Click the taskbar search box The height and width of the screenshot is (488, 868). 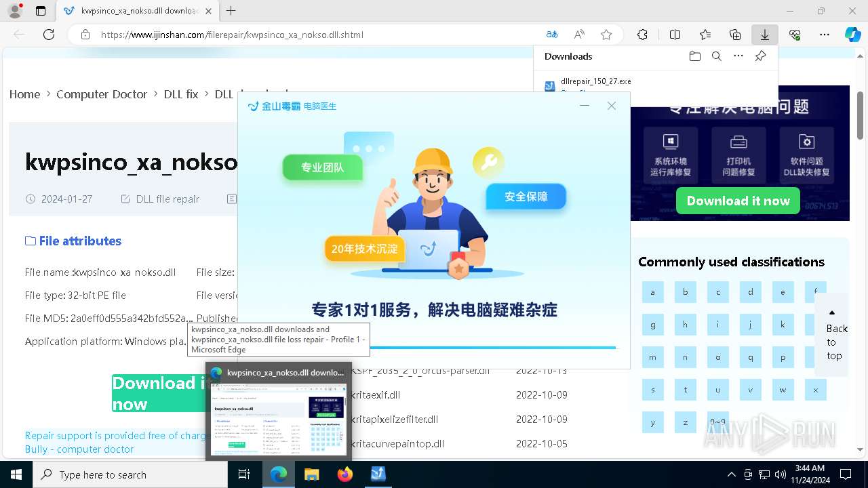pyautogui.click(x=130, y=474)
